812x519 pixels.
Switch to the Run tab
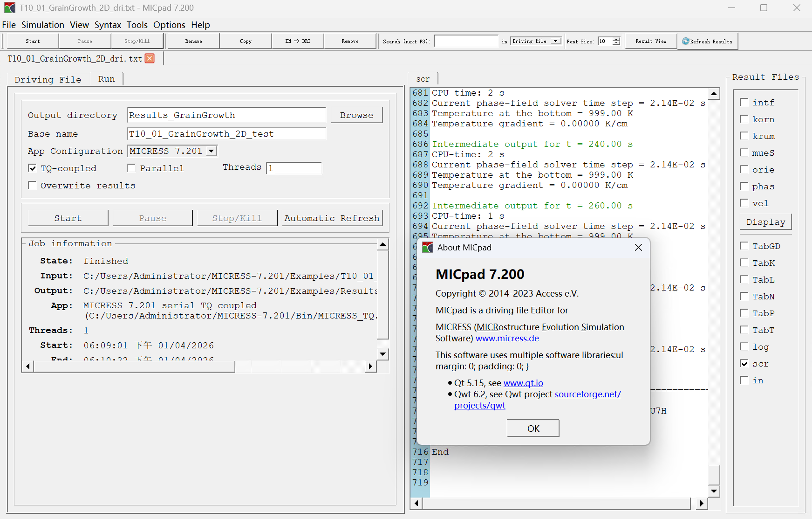point(106,79)
